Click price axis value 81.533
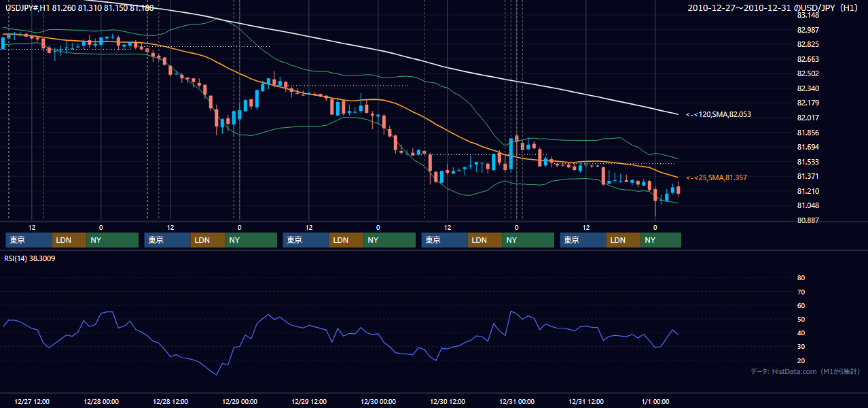868x408 pixels. coord(807,162)
